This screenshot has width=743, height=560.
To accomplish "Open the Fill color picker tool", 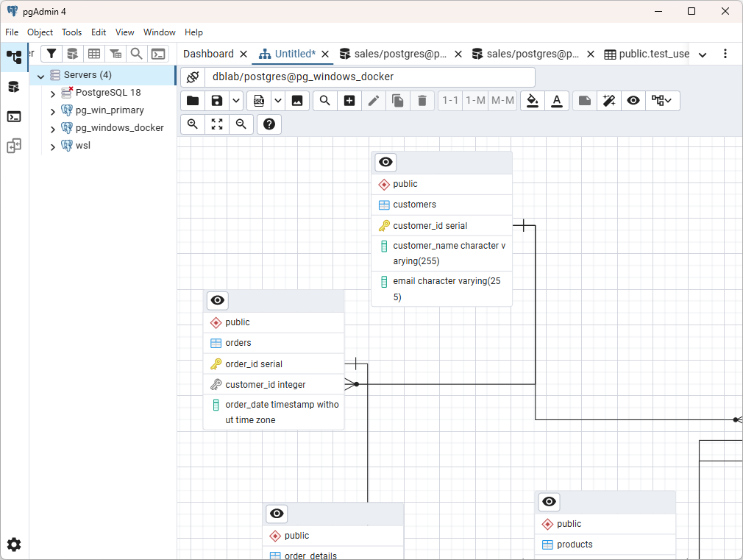I will pos(533,101).
